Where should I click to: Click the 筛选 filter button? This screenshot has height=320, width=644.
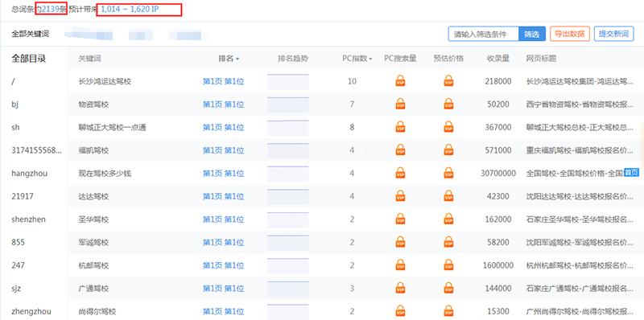tap(532, 34)
